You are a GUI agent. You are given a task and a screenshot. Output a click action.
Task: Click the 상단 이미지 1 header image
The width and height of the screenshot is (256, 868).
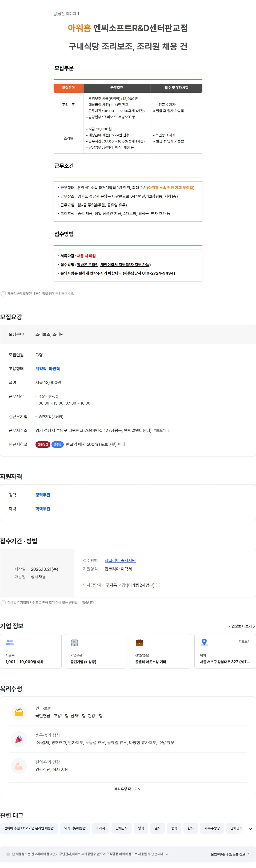tap(66, 14)
